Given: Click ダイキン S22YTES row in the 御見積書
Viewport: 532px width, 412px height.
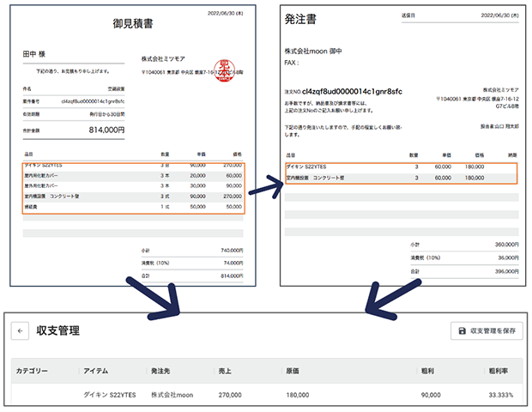Looking at the screenshot, I should tap(133, 166).
